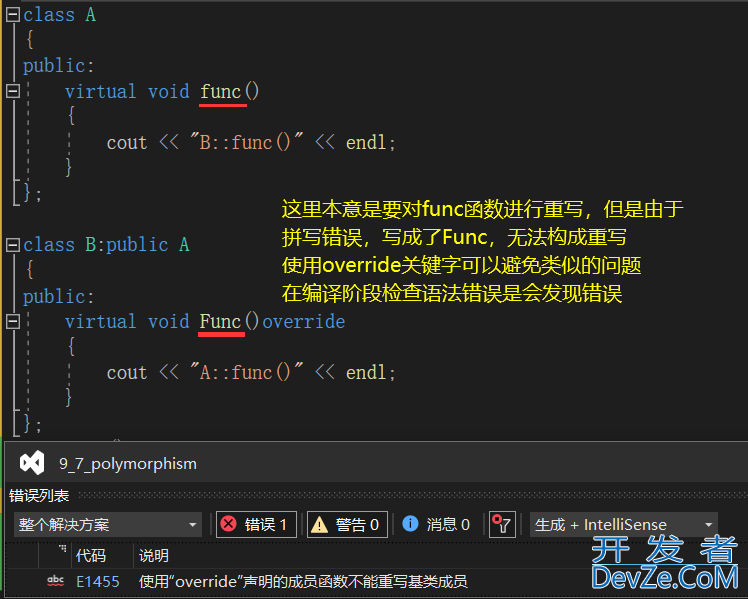Click the public: label under class B
The height and width of the screenshot is (599, 748).
(x=59, y=297)
